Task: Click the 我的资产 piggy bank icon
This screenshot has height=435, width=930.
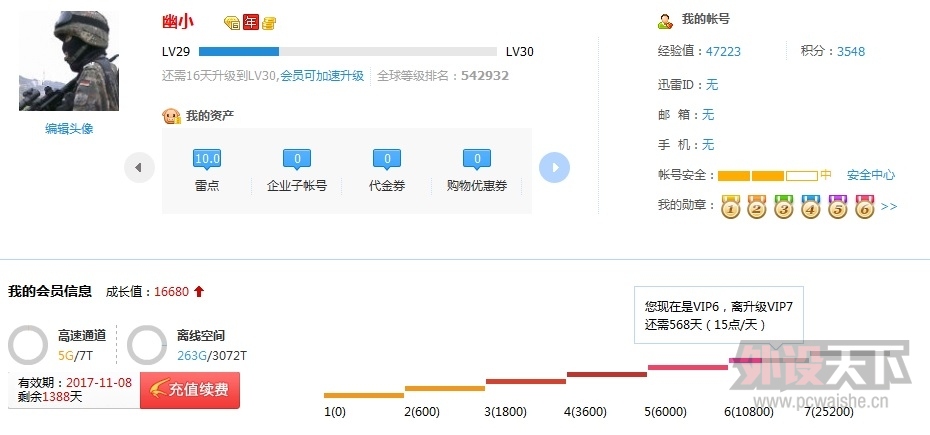Action: click(x=171, y=116)
